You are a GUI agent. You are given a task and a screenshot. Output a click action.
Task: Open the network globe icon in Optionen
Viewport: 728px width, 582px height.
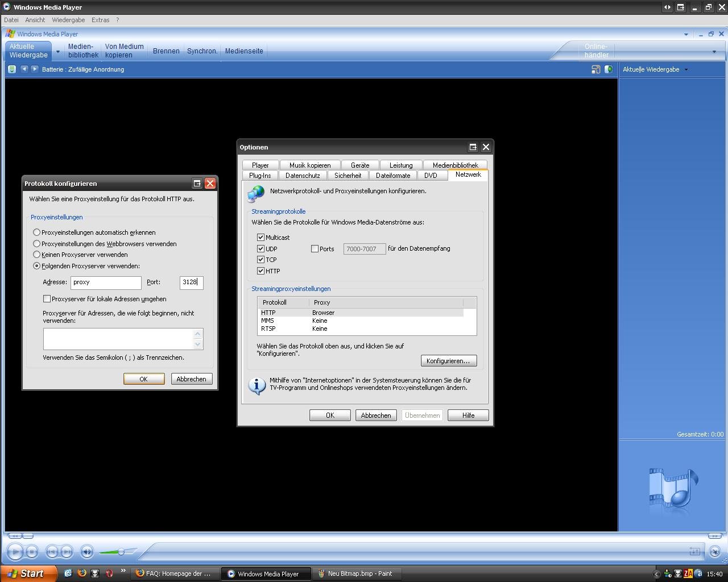point(256,193)
